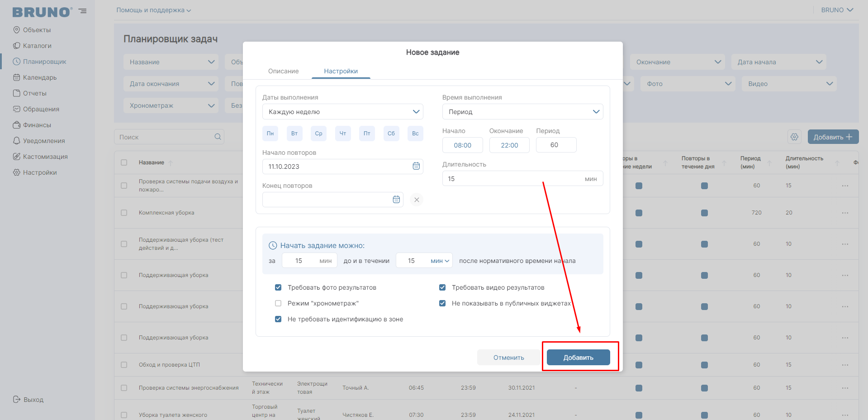868x420 pixels.
Task: Toggle Sunday (Вс) weekday button
Action: (x=415, y=134)
